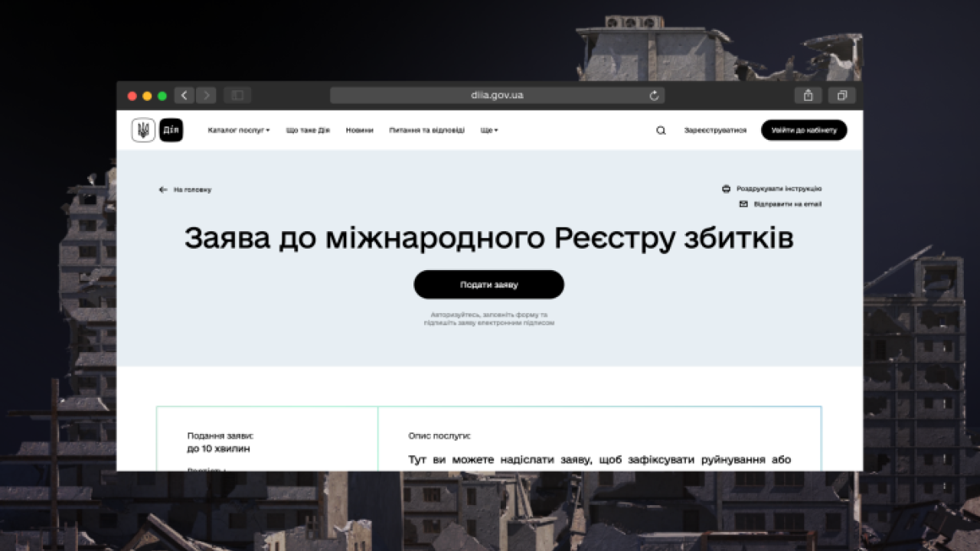Click the green full-screen window button
This screenshot has width=980, height=551.
(x=162, y=96)
